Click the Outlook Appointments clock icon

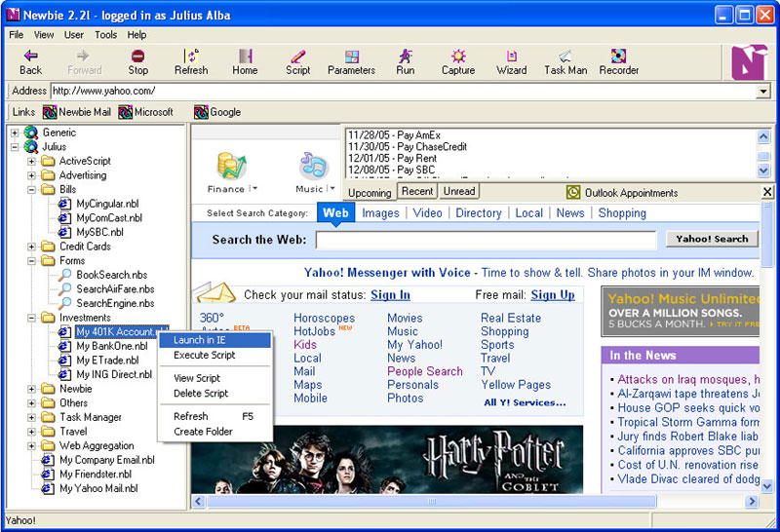click(x=573, y=192)
